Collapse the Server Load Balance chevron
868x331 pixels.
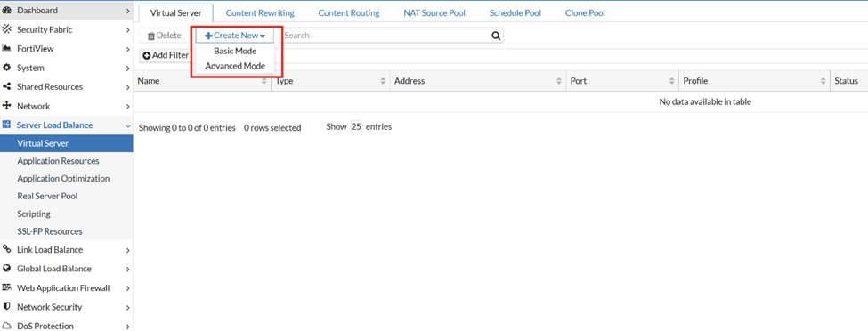[x=127, y=125]
